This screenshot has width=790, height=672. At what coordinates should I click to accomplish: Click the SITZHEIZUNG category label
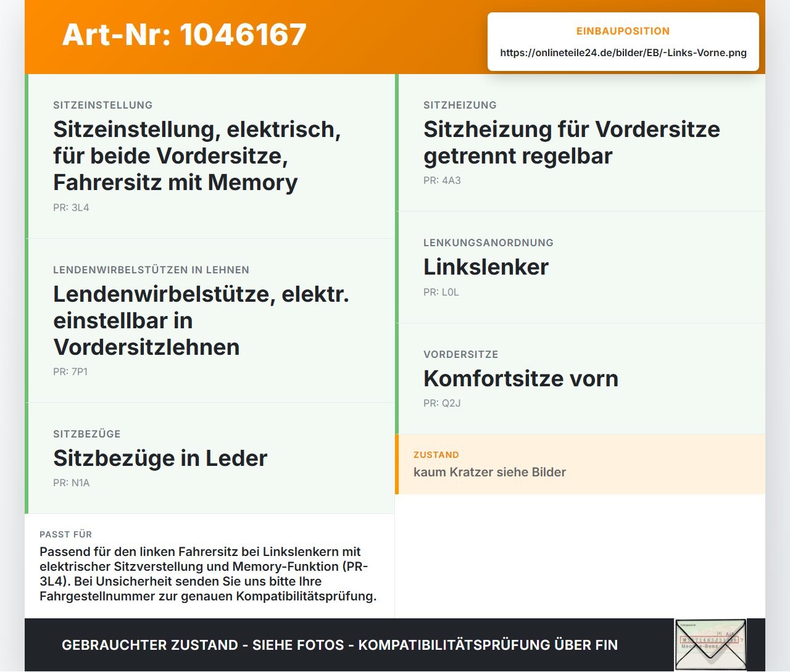pos(460,105)
